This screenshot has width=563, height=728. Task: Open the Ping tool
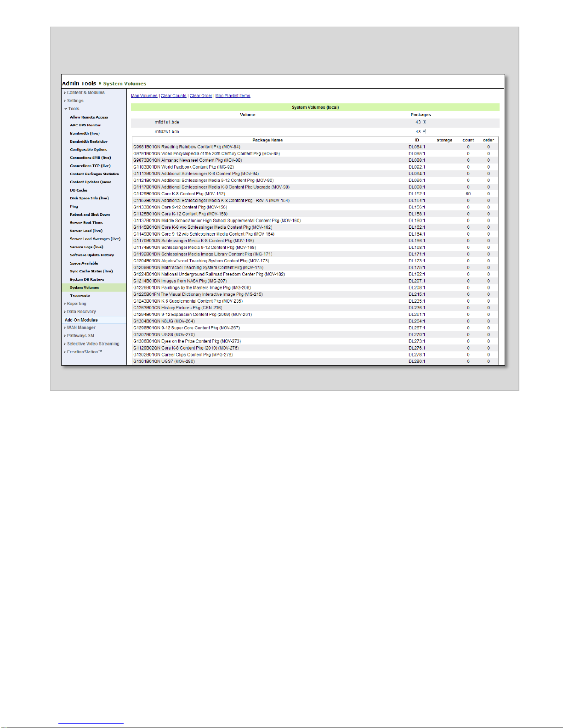click(x=74, y=207)
